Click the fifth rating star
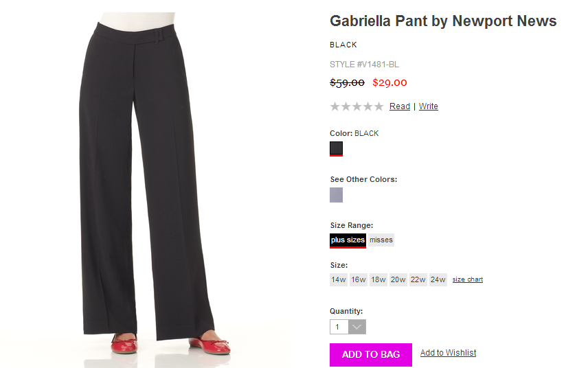This screenshot has height=368, width=588. (379, 106)
